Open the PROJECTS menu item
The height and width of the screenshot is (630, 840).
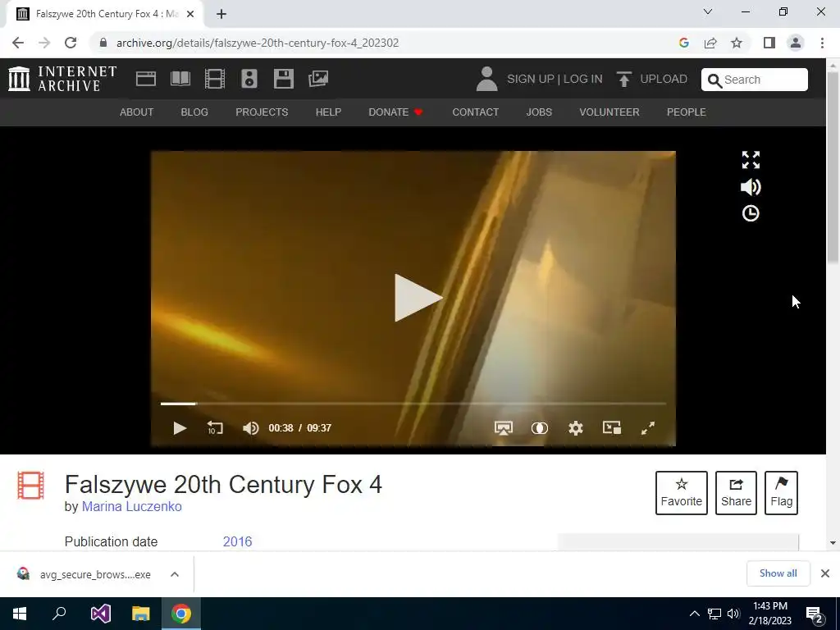click(262, 112)
